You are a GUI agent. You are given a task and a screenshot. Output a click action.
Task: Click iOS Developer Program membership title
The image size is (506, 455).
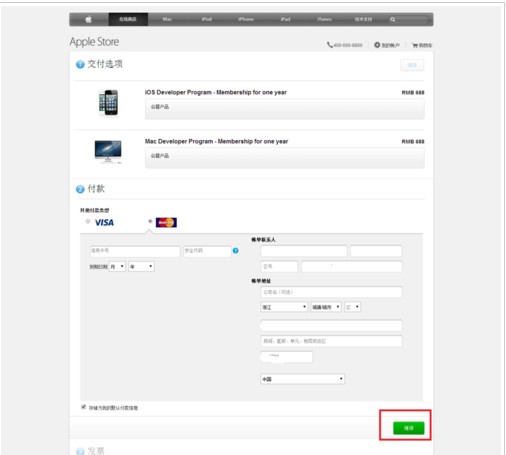click(216, 92)
